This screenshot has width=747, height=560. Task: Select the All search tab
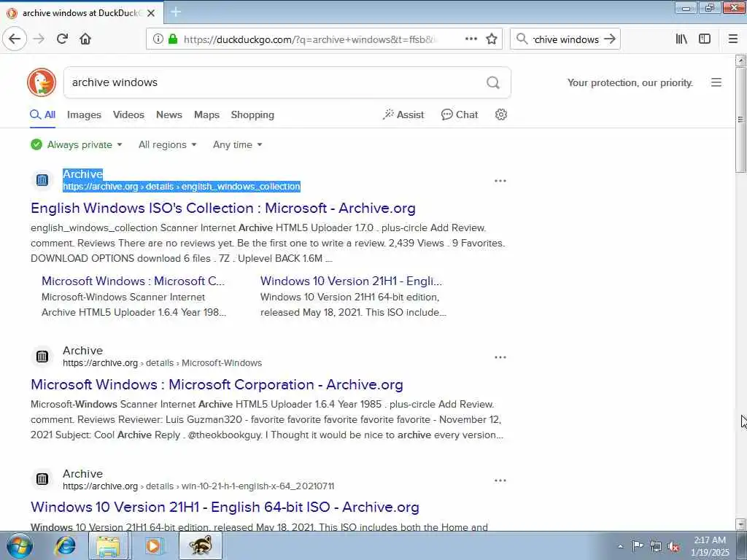pos(43,114)
